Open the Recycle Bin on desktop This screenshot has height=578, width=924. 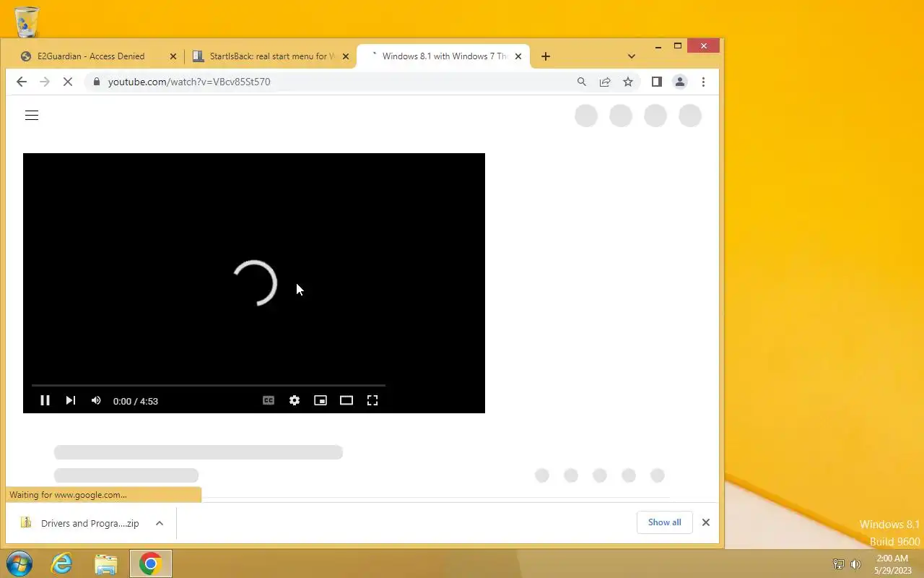coord(27,22)
